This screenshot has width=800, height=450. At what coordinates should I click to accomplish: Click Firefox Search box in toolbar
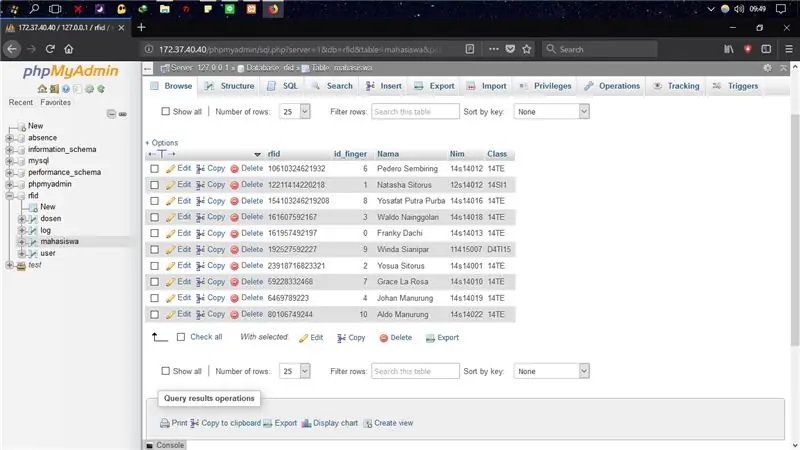tap(600, 49)
